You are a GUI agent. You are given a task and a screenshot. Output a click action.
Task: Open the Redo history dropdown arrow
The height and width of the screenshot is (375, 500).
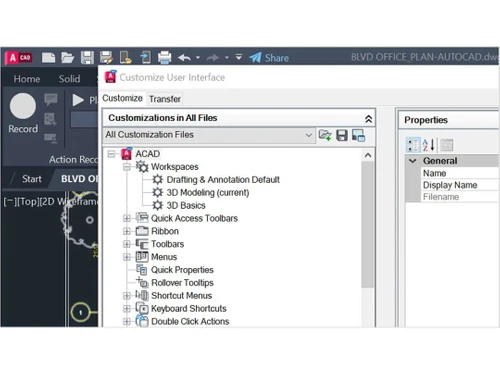click(x=227, y=58)
